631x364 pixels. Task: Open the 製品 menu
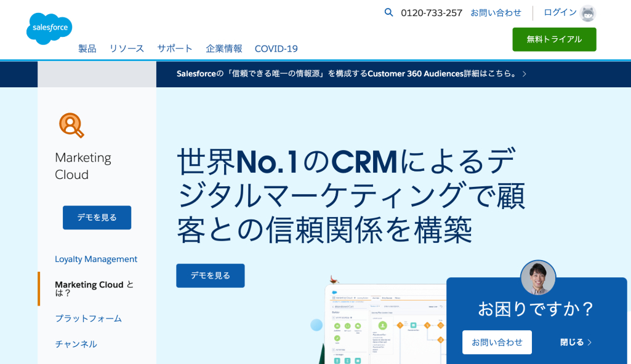pyautogui.click(x=87, y=48)
